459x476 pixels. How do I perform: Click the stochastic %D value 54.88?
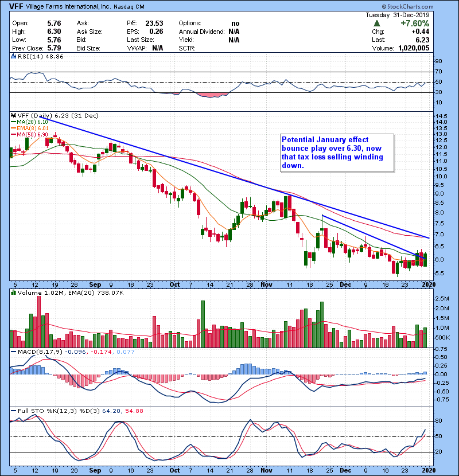pos(134,411)
